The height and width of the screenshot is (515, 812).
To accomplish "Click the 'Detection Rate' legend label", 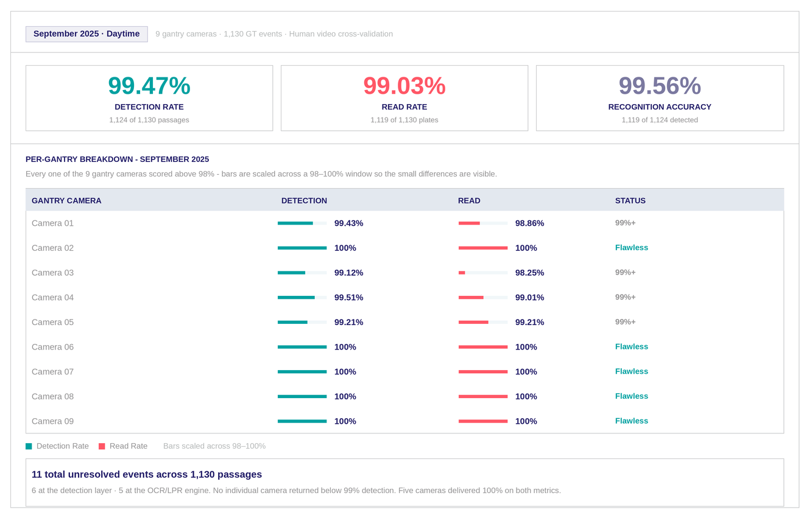I will [63, 446].
